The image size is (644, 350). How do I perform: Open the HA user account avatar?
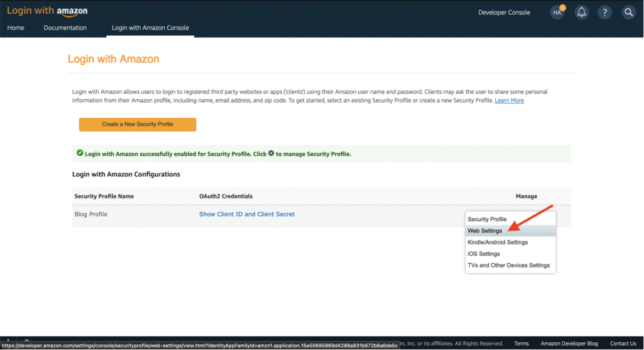coord(557,13)
